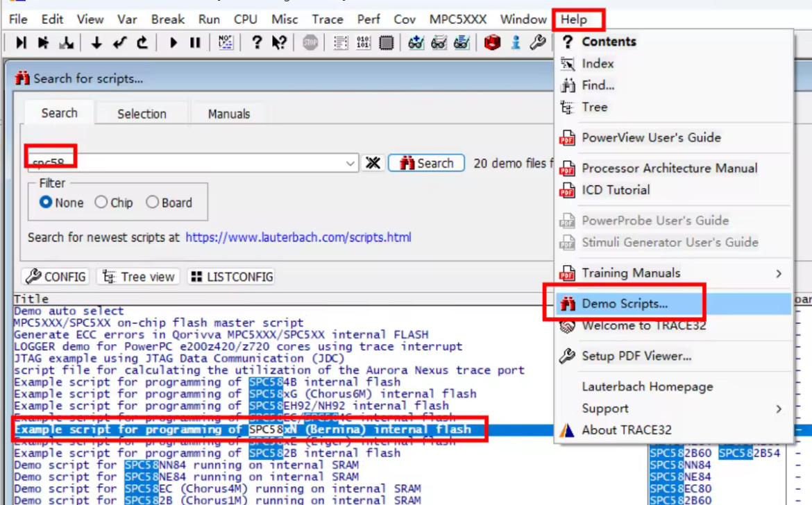Open About TRACE32 menu entry

(673, 430)
